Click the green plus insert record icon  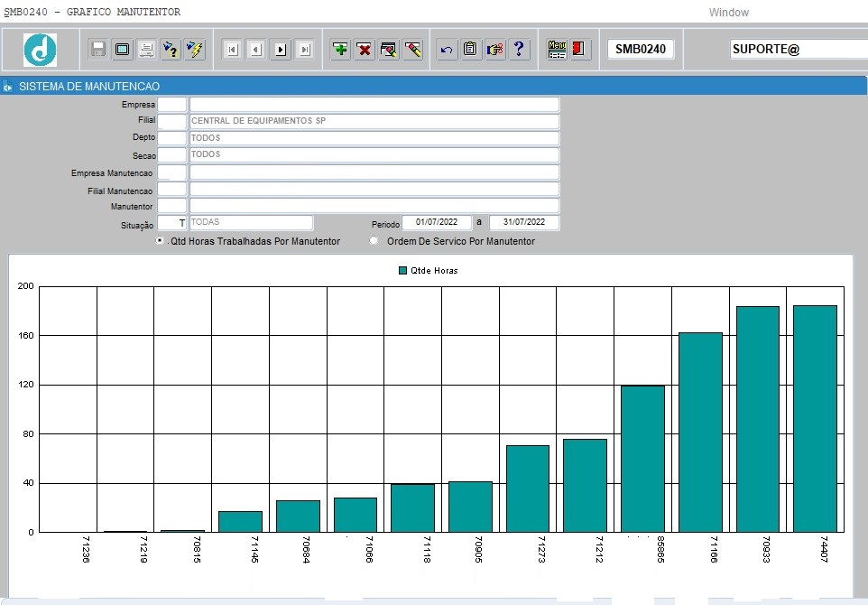tap(340, 50)
